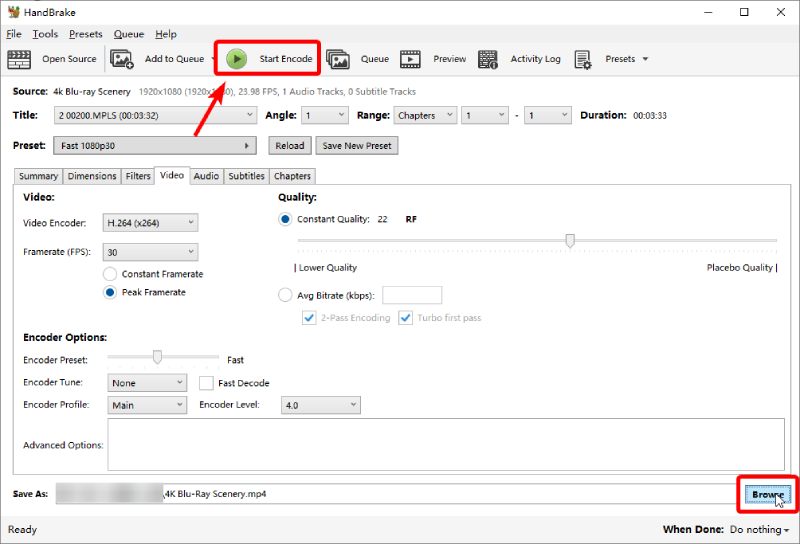The image size is (800, 544).
Task: Switch to the Video tab
Action: 172,175
